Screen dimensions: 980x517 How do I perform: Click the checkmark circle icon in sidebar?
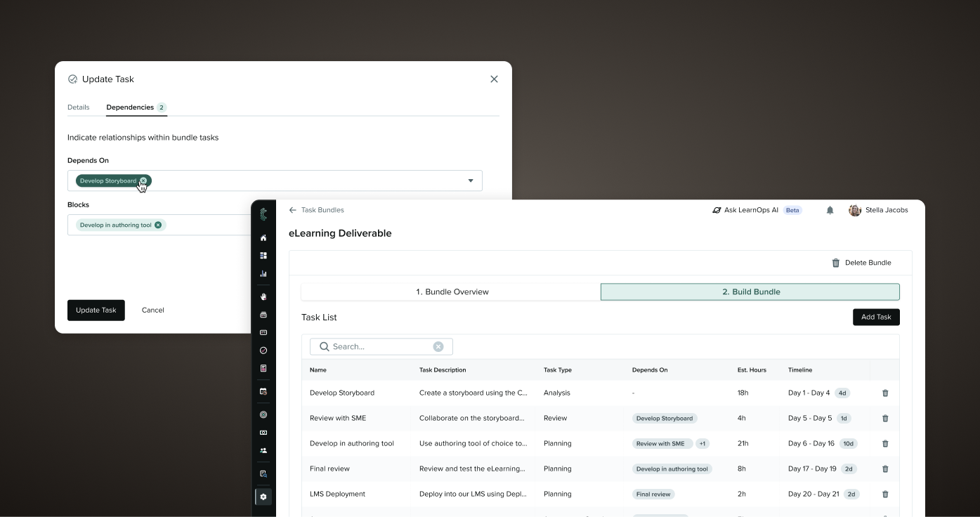(263, 351)
